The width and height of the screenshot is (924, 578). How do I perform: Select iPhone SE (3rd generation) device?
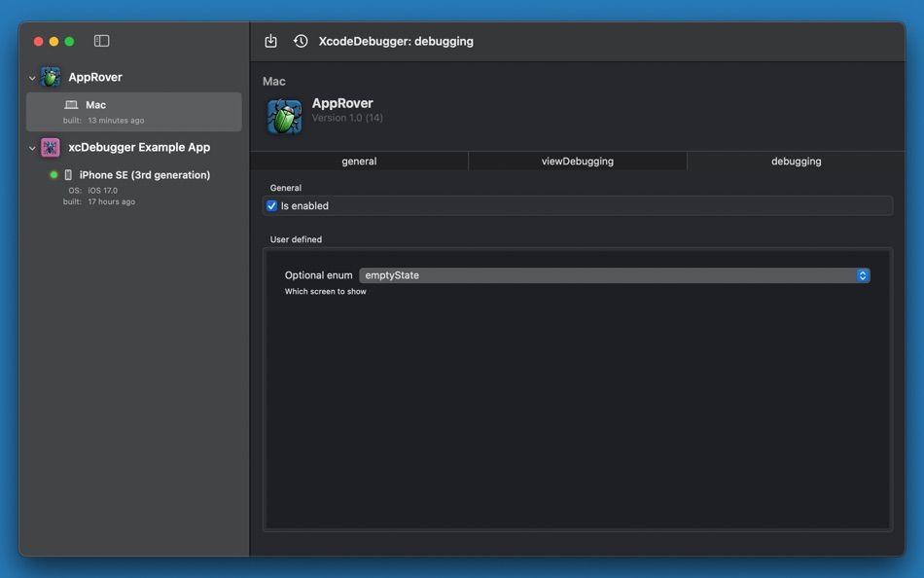pyautogui.click(x=144, y=174)
